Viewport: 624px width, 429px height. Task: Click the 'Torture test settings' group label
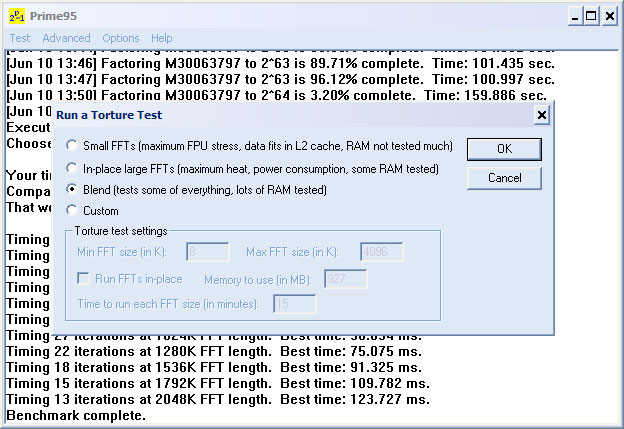(x=121, y=231)
